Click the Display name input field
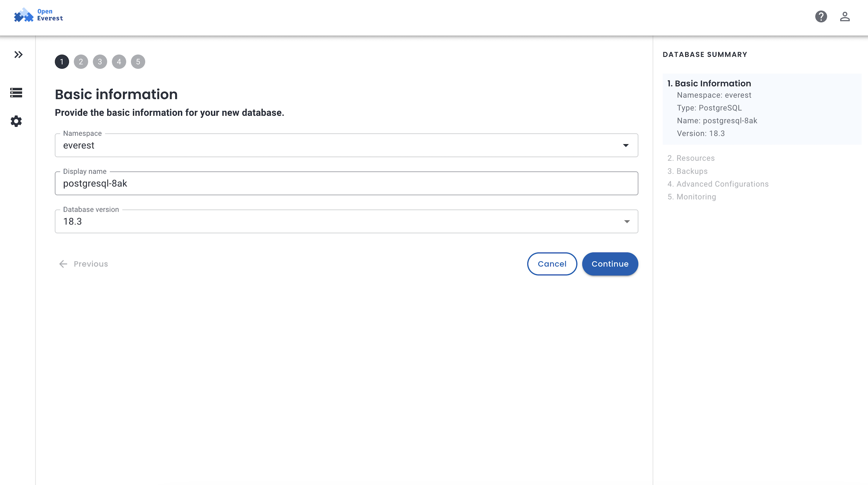 (346, 183)
